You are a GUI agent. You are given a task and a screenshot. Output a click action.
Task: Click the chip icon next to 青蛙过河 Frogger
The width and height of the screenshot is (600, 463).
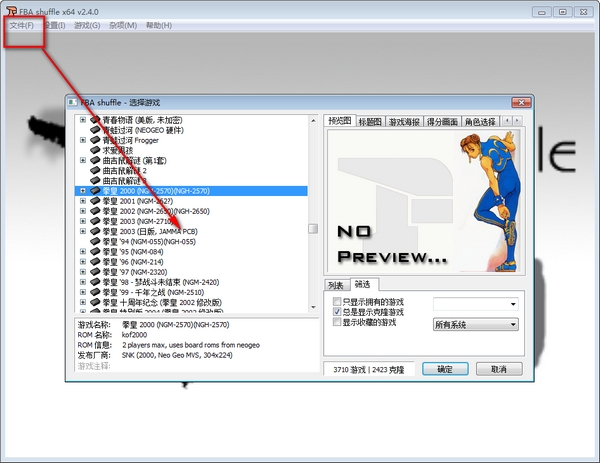point(95,140)
